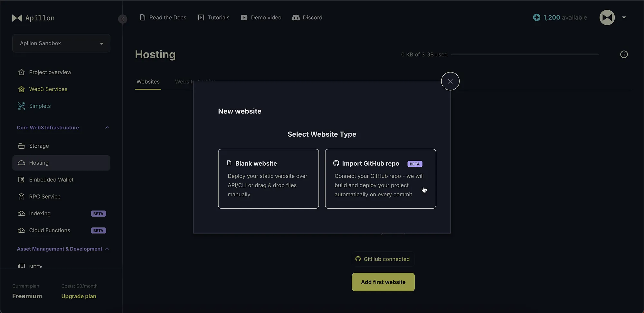Click the GitHub connected label
The image size is (644, 313).
point(386,259)
